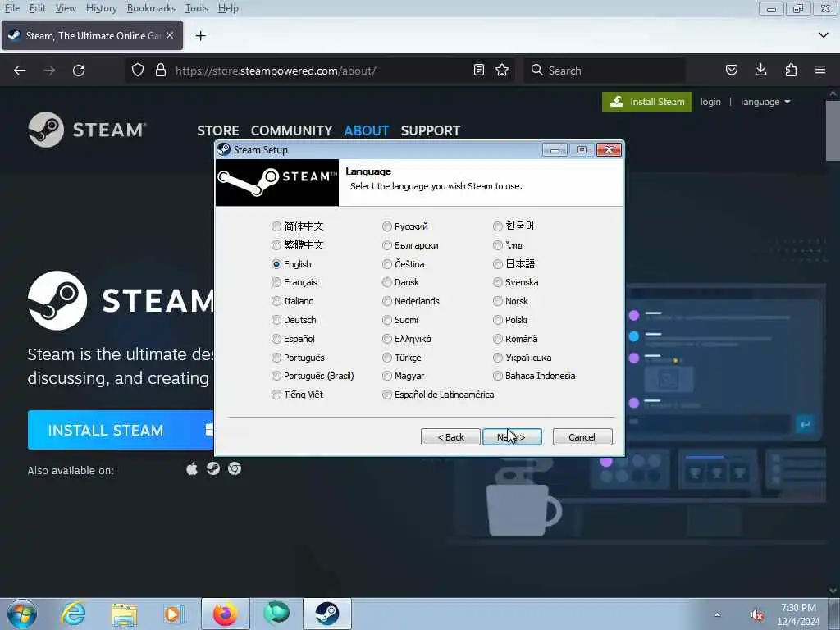Toggle reader view icon in address bar
The height and width of the screenshot is (630, 840).
pyautogui.click(x=479, y=71)
